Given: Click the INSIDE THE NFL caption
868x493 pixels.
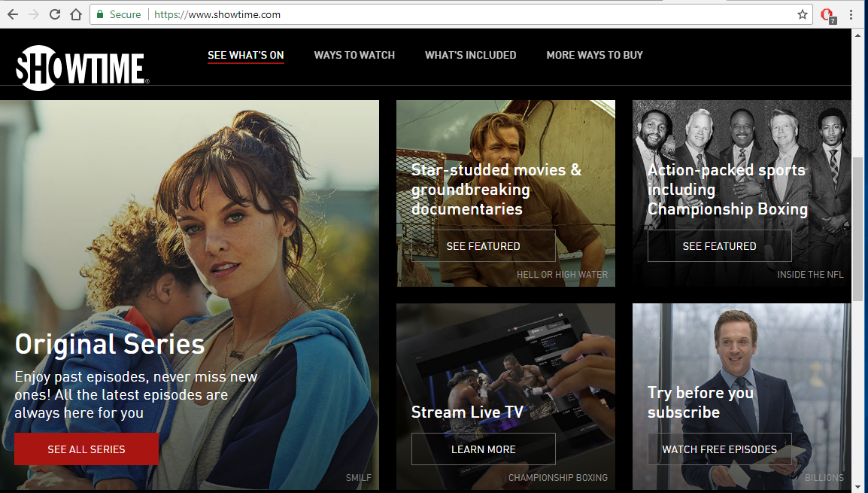Looking at the screenshot, I should click(x=810, y=274).
